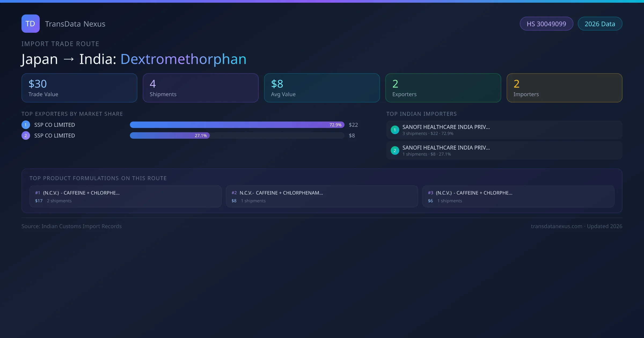Click the green rank 1 importer badge
This screenshot has width=644, height=338.
tap(395, 130)
